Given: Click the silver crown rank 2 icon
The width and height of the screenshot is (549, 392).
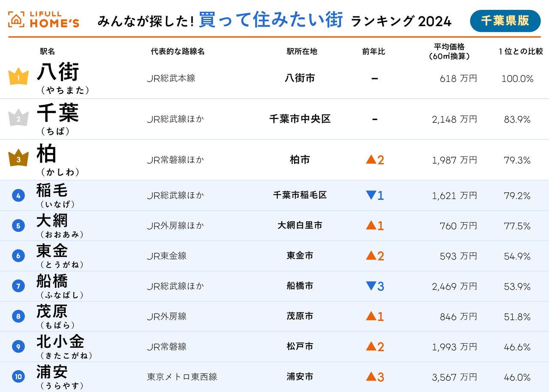Looking at the screenshot, I should (18, 118).
